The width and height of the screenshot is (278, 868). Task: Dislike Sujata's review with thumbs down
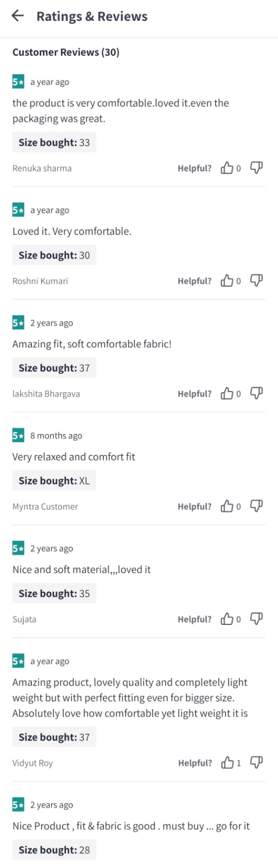[256, 620]
